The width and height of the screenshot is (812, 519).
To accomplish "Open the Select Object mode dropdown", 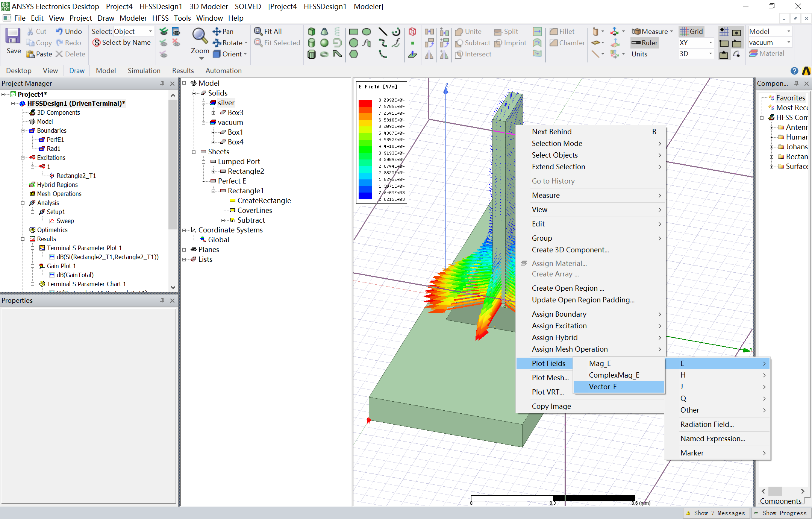I will tap(150, 32).
